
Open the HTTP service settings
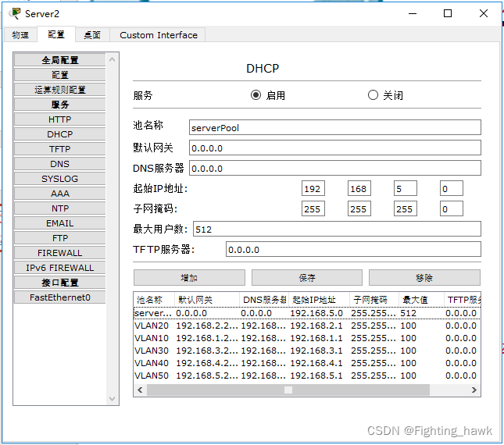click(x=59, y=119)
